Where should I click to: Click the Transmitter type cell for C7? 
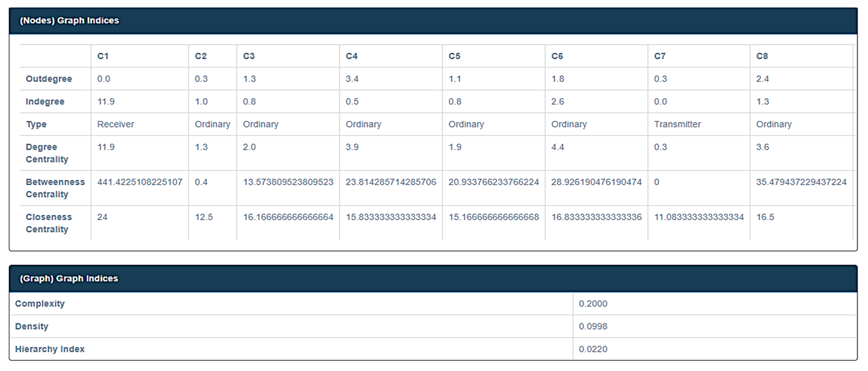(677, 124)
